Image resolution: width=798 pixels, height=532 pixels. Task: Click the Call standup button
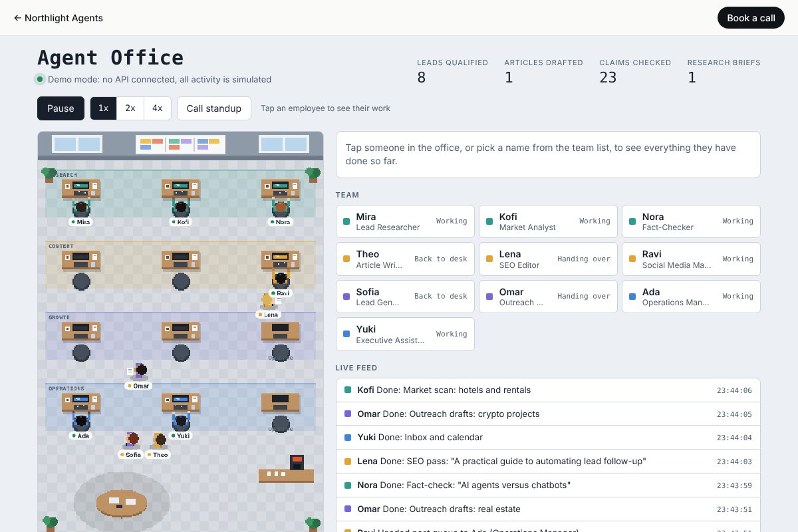pyautogui.click(x=214, y=108)
